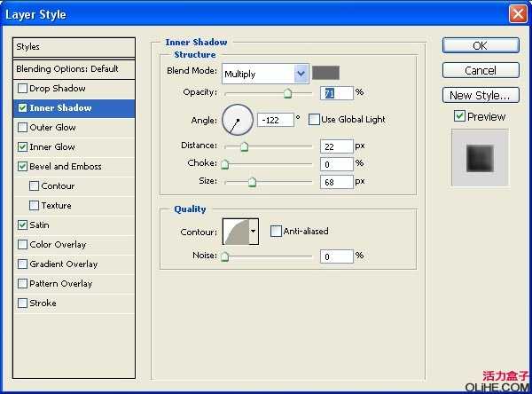Click the Opacity slider handle
This screenshot has height=394, width=532.
[287, 92]
